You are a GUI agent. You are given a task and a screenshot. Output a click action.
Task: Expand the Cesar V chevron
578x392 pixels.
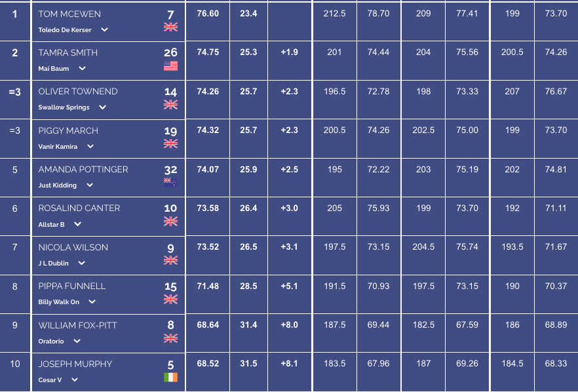[75, 380]
